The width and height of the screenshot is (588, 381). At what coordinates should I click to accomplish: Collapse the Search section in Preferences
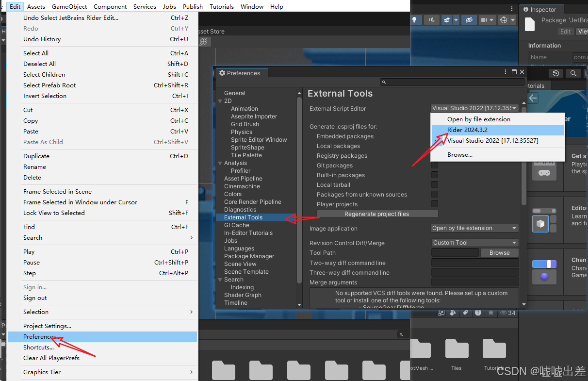click(220, 280)
